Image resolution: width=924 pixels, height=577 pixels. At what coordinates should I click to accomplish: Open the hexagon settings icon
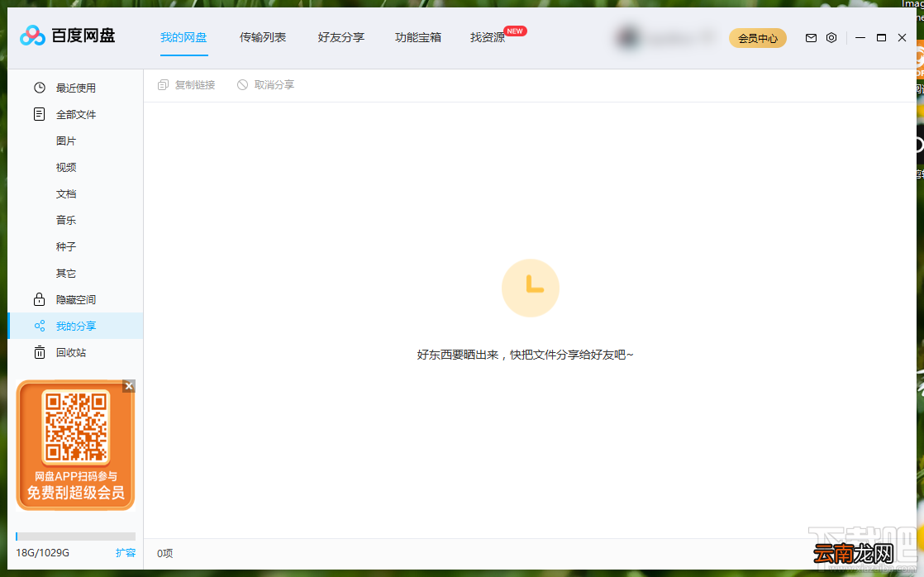coord(831,38)
